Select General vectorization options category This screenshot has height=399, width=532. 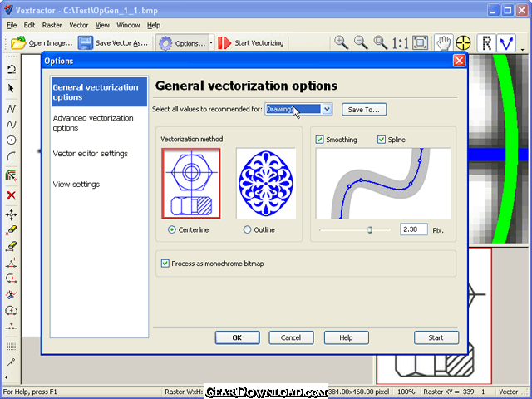click(x=99, y=92)
